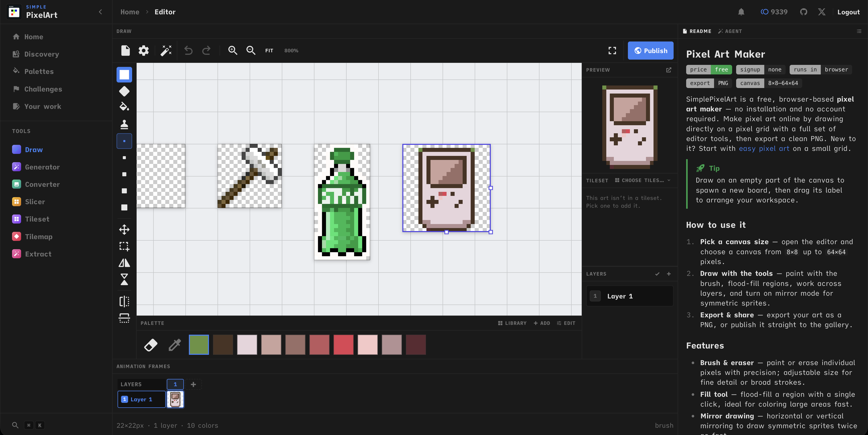Collapse the left sidebar
Image resolution: width=868 pixels, height=435 pixels.
(x=100, y=12)
